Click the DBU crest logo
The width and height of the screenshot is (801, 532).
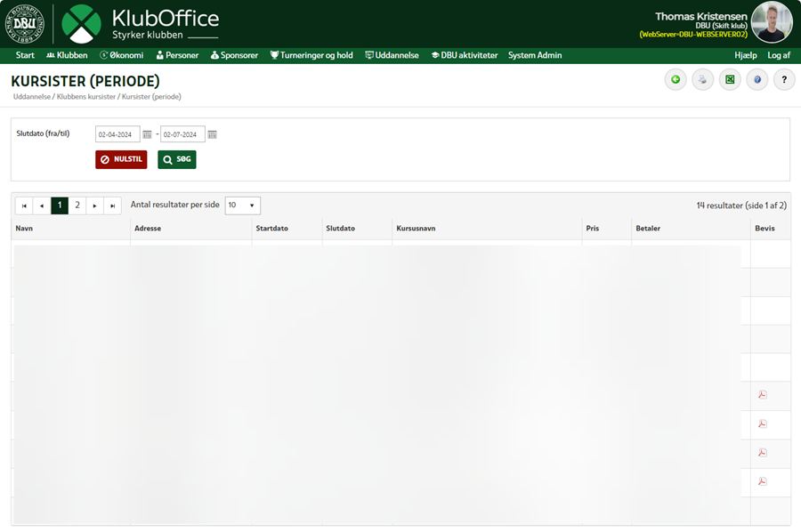tap(25, 23)
